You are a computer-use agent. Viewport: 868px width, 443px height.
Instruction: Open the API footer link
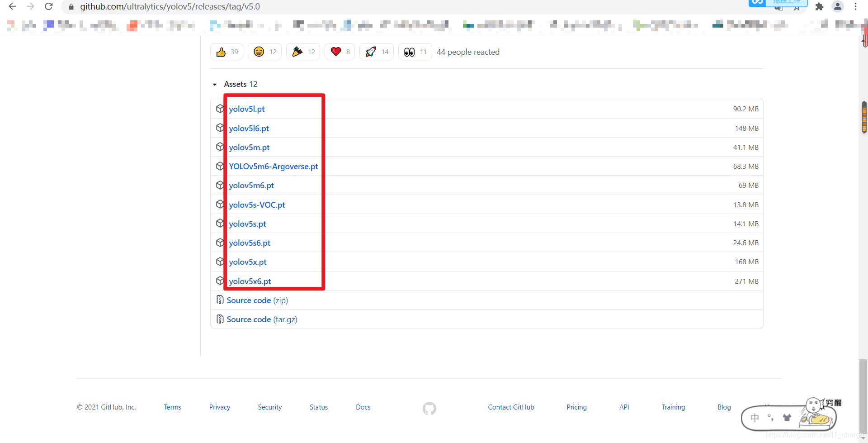[624, 407]
